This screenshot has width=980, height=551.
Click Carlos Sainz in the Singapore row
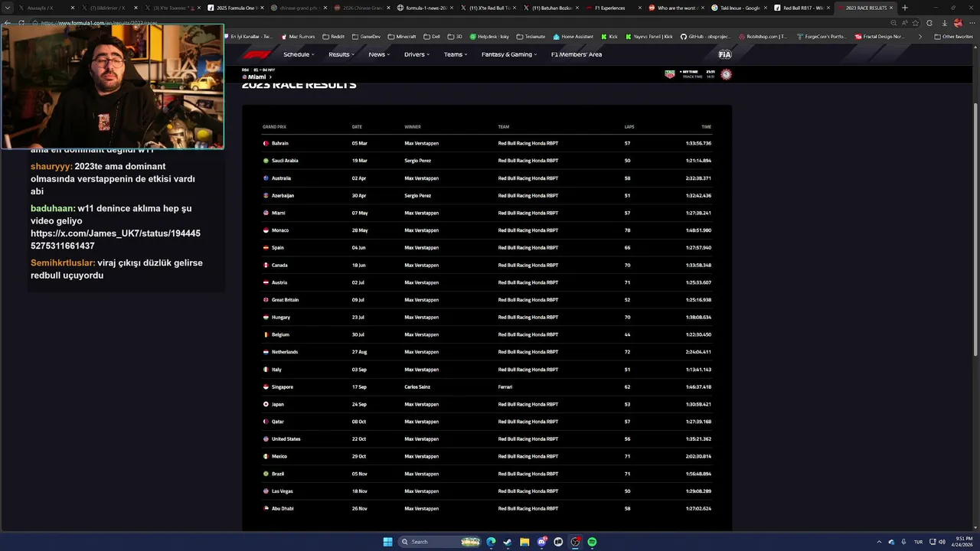417,386
